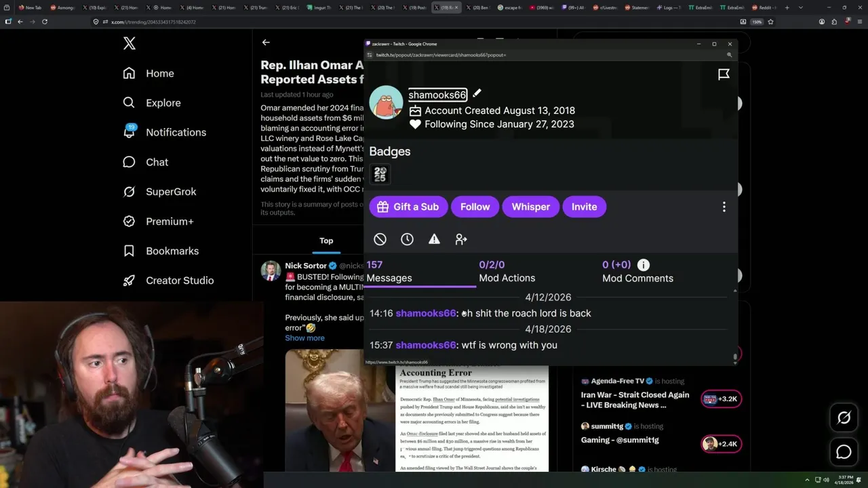Click shamooks66 in the 14:16 message

click(x=425, y=313)
